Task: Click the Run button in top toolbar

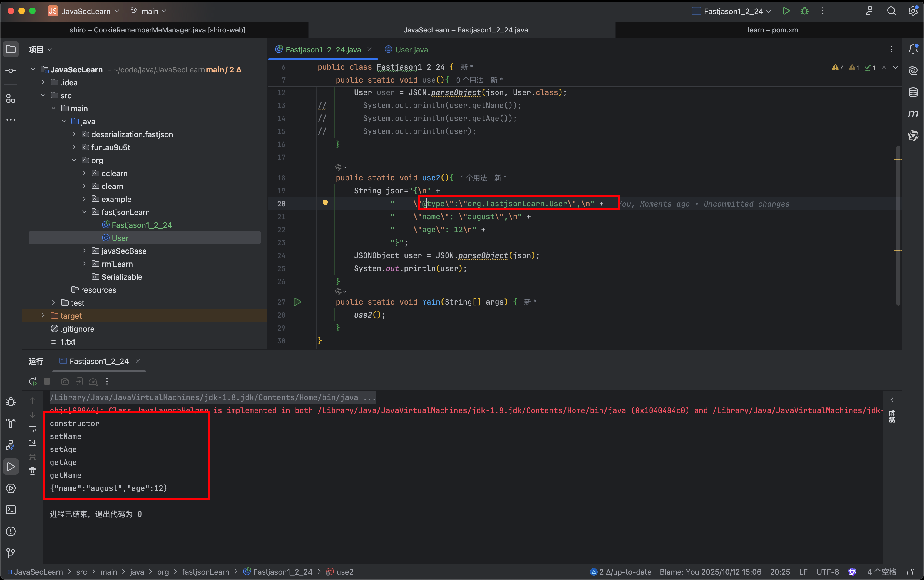Action: (786, 11)
